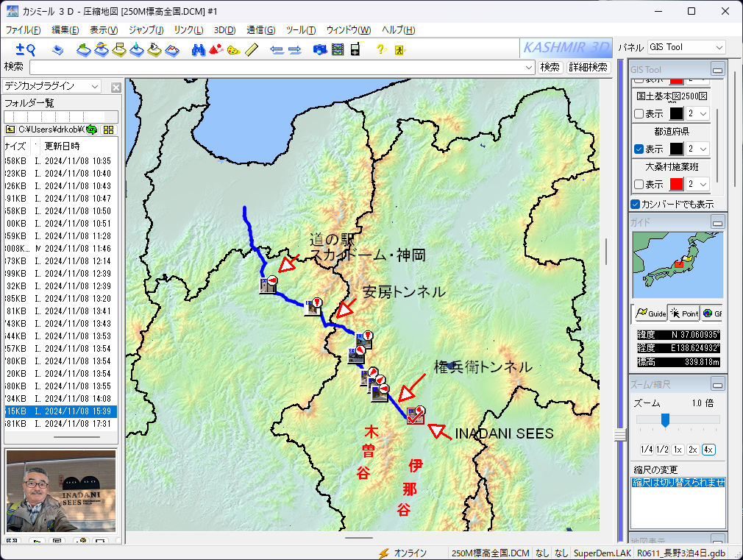Switch to the Point tab in guide panel

pos(684,313)
